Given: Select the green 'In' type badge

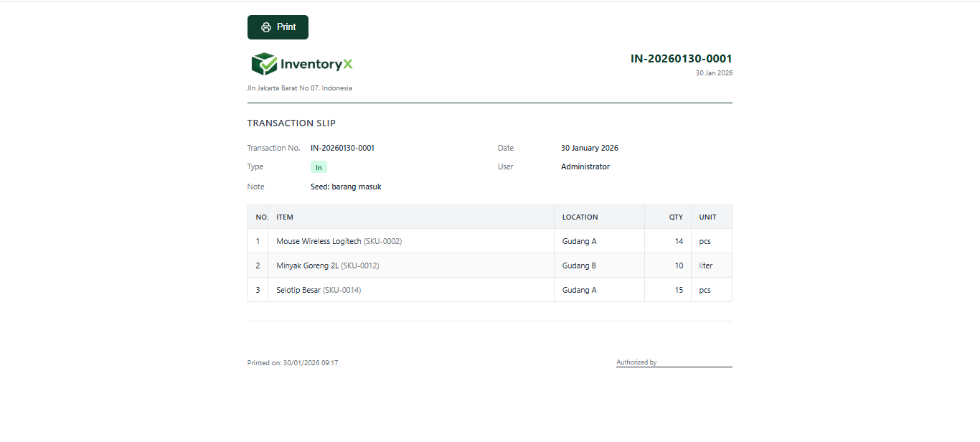Looking at the screenshot, I should (319, 167).
